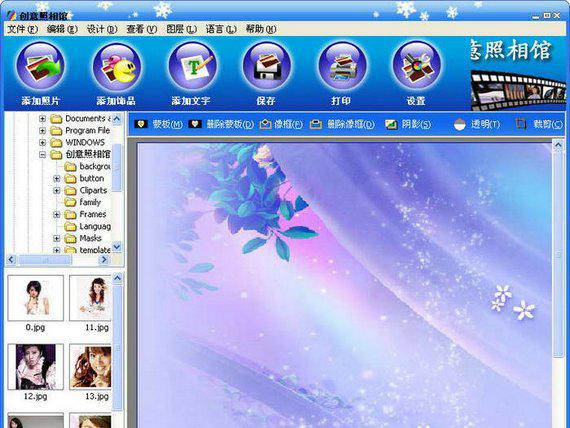Click the 添加文字 (Add Text) icon
Image resolution: width=570 pixels, height=428 pixels.
pos(192,66)
